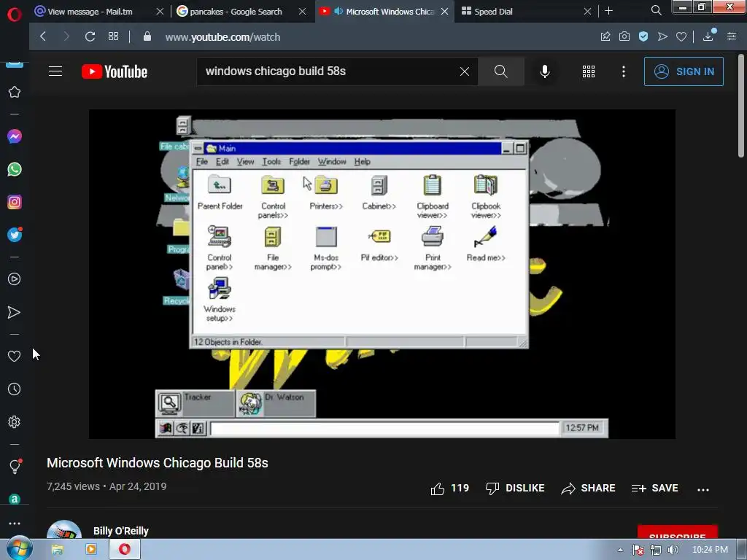Open the sidebar three-dots more menu
Screen dimensions: 747x560
tap(15, 523)
